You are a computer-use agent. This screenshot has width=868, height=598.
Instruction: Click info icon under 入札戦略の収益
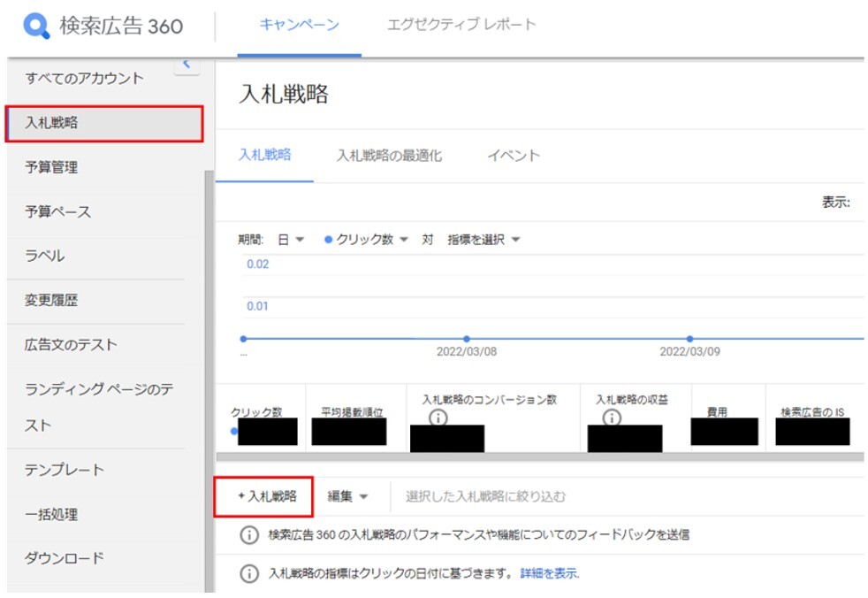point(611,418)
